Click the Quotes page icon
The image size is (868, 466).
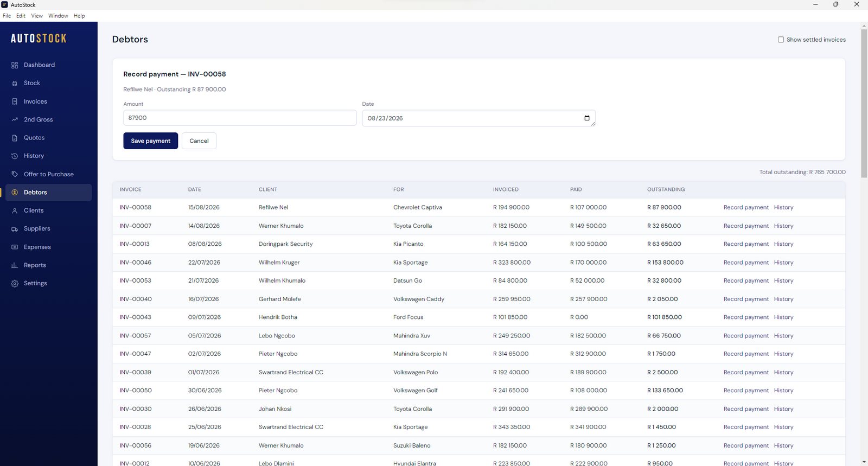pyautogui.click(x=15, y=138)
